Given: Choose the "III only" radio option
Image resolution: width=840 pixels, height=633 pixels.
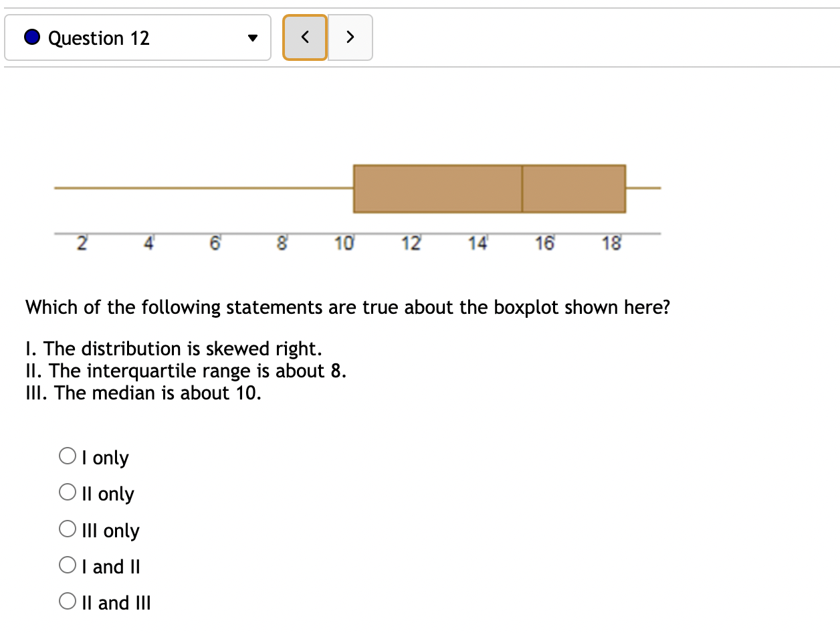Looking at the screenshot, I should click(67, 530).
